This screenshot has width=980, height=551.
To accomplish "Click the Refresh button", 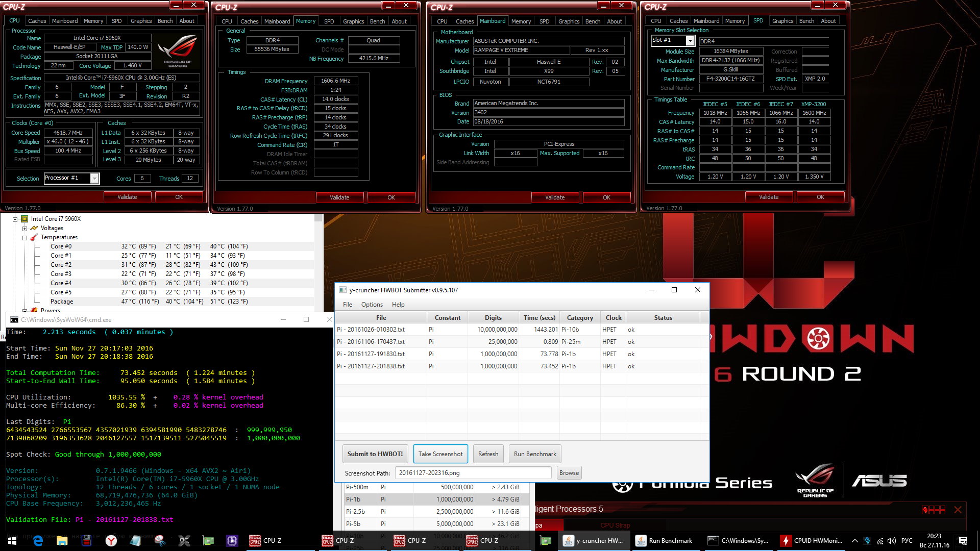I will (488, 454).
